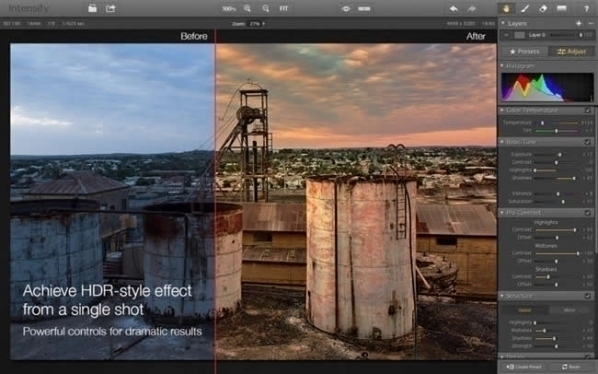This screenshot has width=598, height=374.
Task: Collapse the Pro Contrast section triangle
Action: (x=502, y=212)
